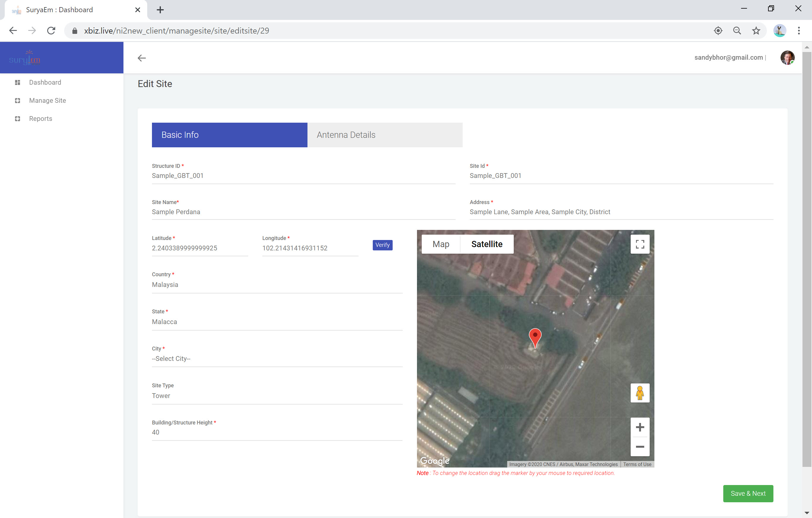Click the page vertical scrollbar
Image resolution: width=812 pixels, height=518 pixels.
point(807,259)
